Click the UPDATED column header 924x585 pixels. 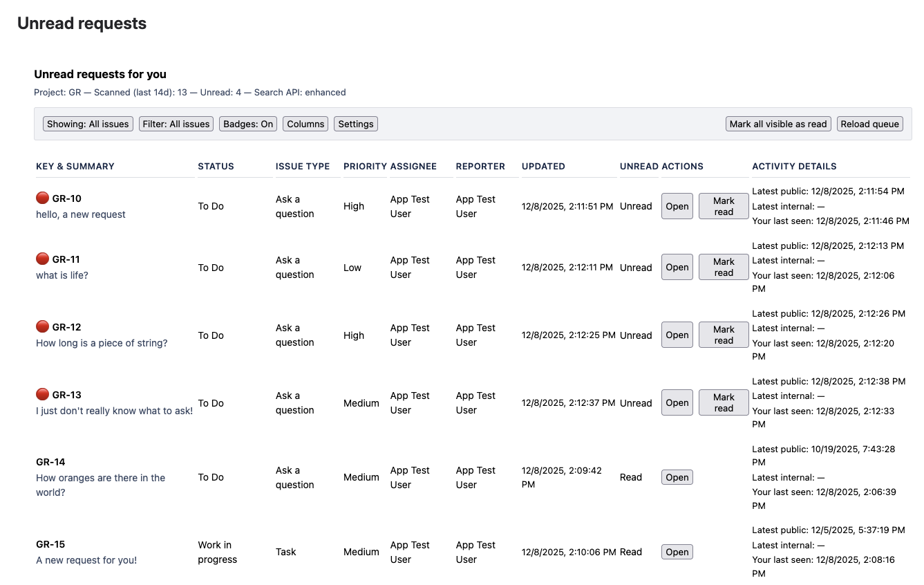click(x=543, y=166)
